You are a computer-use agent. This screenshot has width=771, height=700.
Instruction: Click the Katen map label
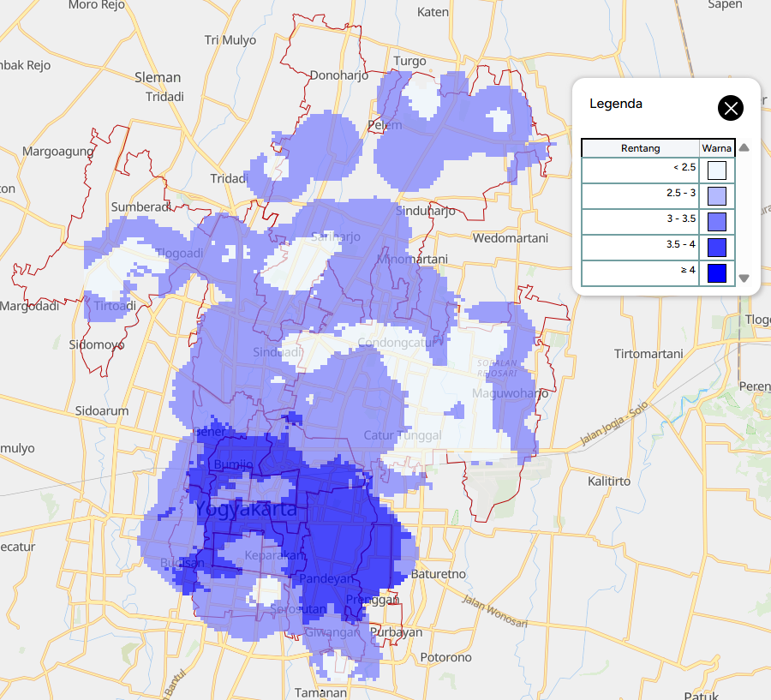point(433,12)
